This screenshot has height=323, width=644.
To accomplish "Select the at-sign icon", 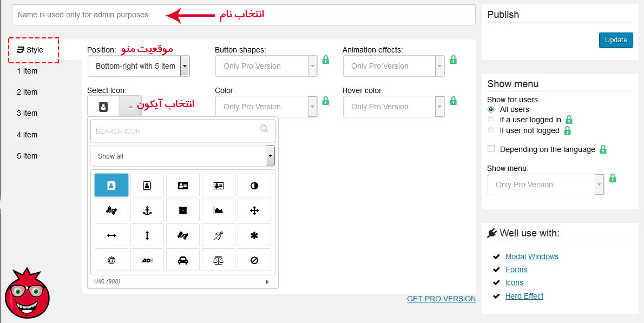I will 111,259.
